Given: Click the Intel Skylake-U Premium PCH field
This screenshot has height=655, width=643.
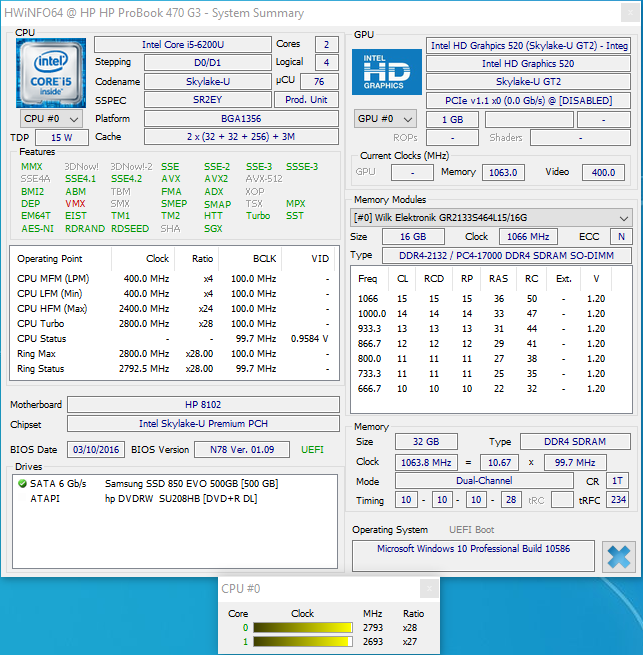Looking at the screenshot, I should (x=203, y=424).
